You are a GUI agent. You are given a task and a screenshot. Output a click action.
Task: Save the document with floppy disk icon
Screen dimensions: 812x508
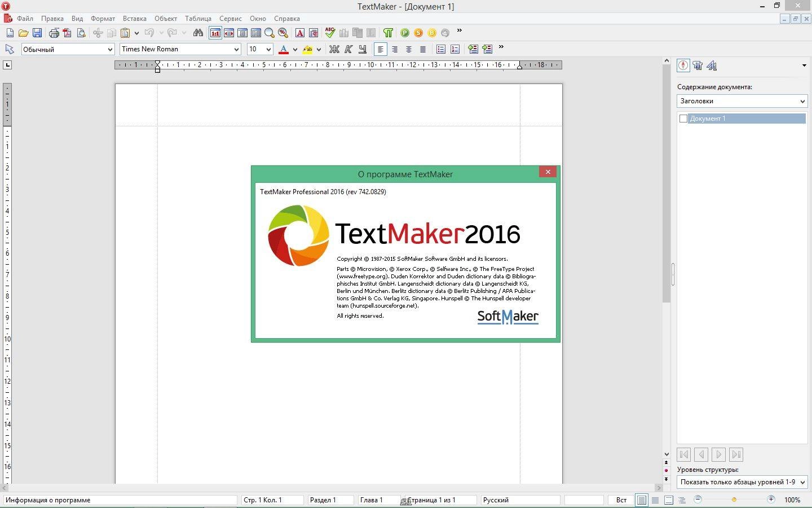37,33
